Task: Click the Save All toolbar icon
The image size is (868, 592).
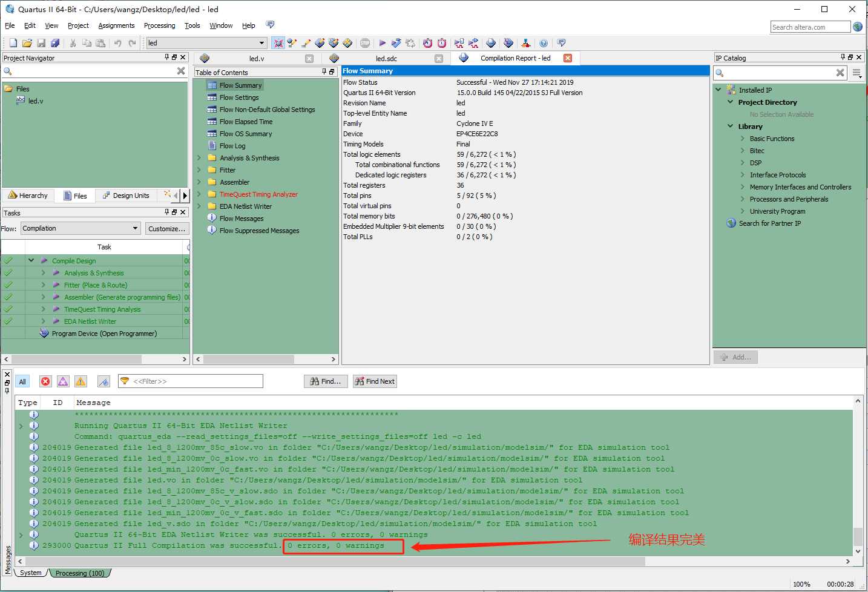Action: [x=55, y=43]
